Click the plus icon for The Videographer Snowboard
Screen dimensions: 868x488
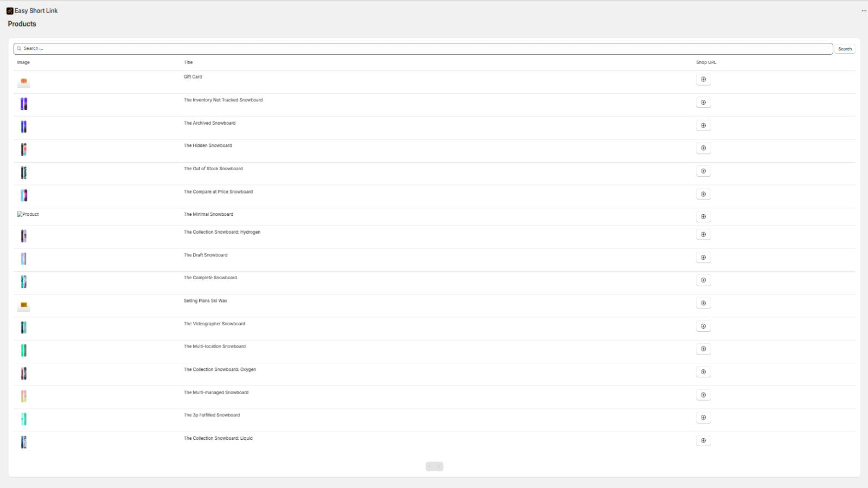click(703, 326)
